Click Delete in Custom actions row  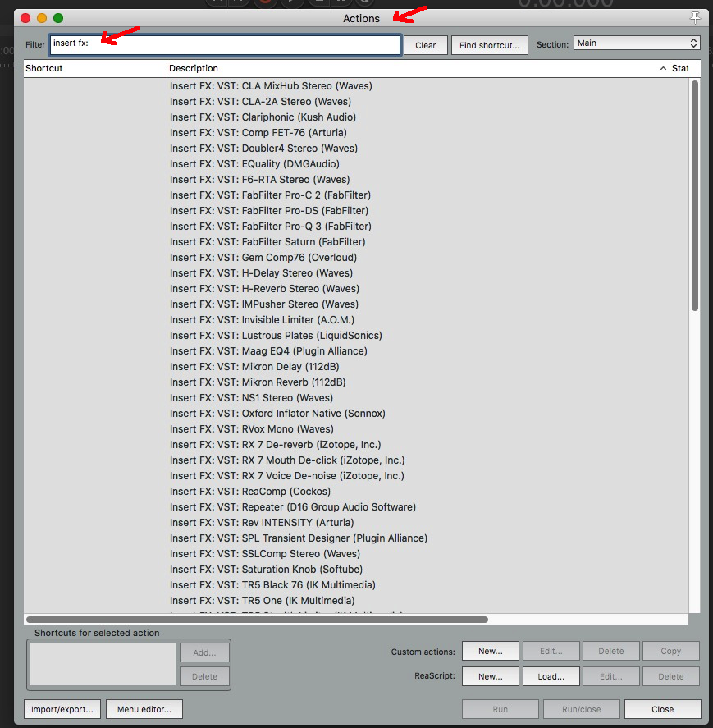[611, 651]
